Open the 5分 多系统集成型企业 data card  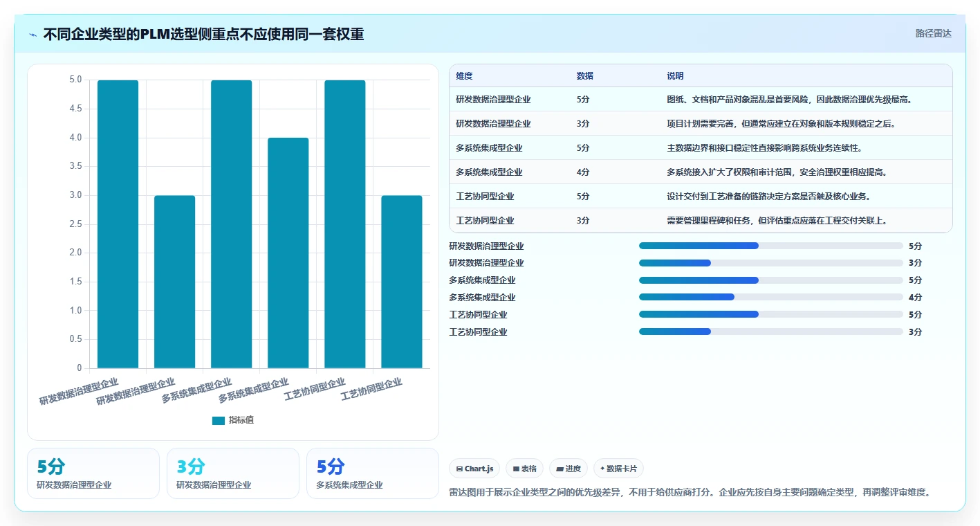pos(373,473)
